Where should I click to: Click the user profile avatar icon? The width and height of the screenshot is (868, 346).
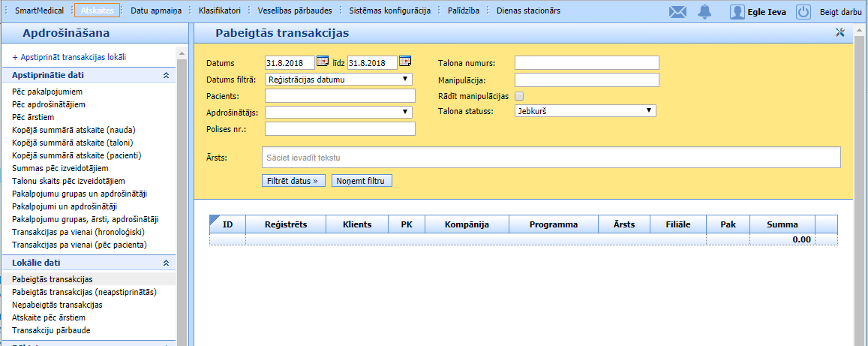(x=737, y=11)
